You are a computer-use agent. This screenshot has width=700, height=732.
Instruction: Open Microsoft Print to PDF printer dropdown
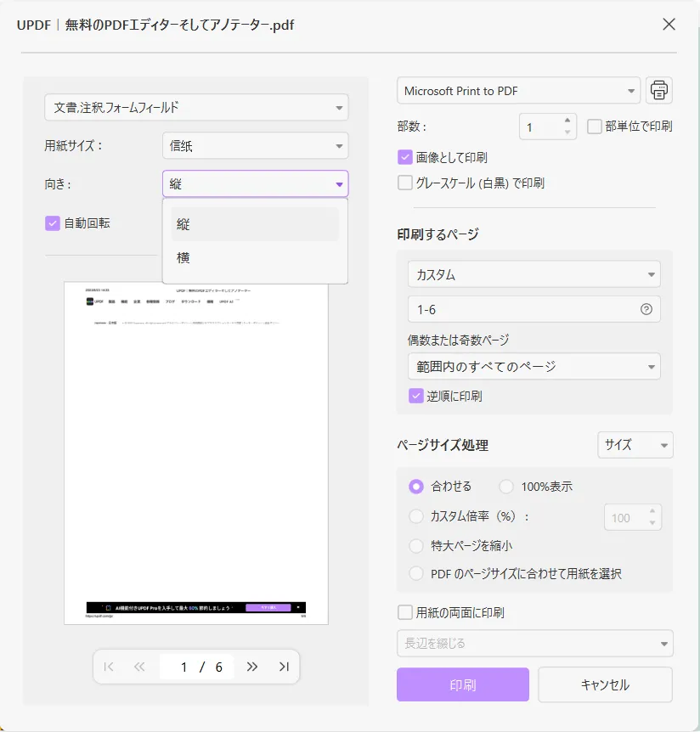point(518,91)
